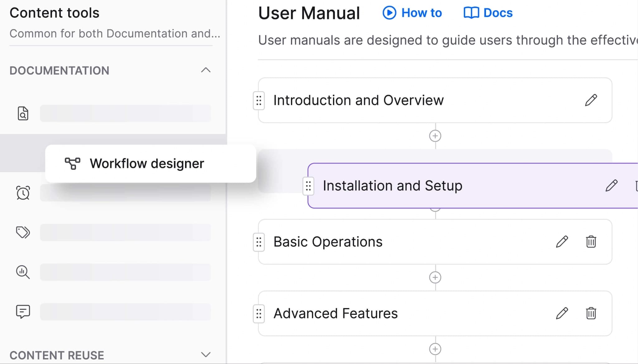638x364 pixels.
Task: Collapse the Documentation section
Action: click(206, 70)
